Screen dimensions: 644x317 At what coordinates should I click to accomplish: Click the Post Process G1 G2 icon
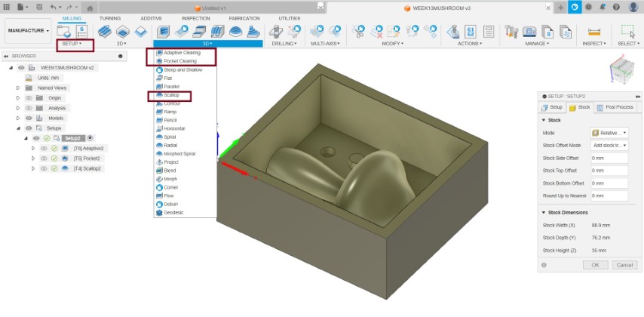tap(471, 31)
